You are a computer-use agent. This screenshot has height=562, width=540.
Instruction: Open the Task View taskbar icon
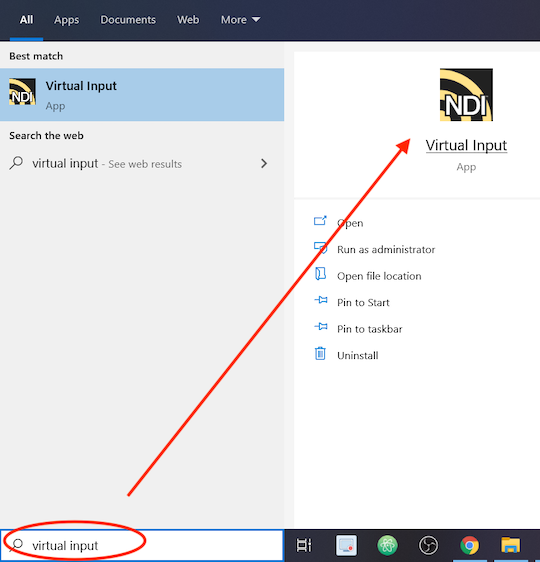304,545
